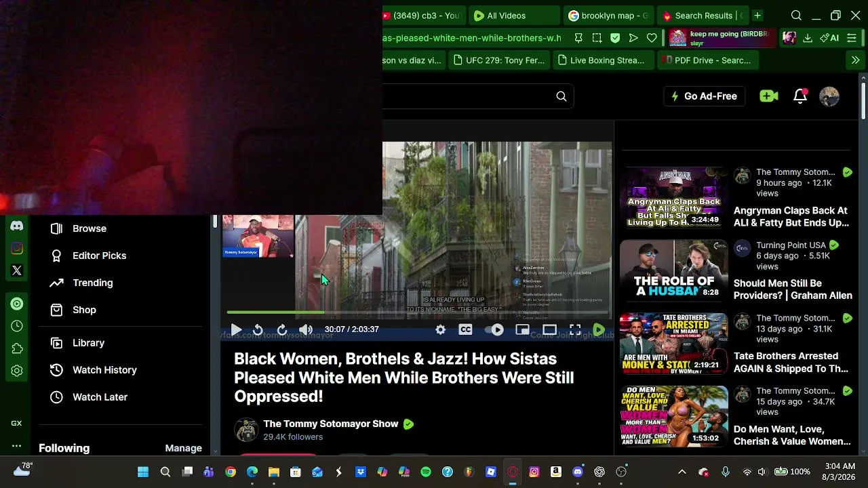The height and width of the screenshot is (488, 868).
Task: Switch to the cb3 YouTube tab
Action: [423, 16]
